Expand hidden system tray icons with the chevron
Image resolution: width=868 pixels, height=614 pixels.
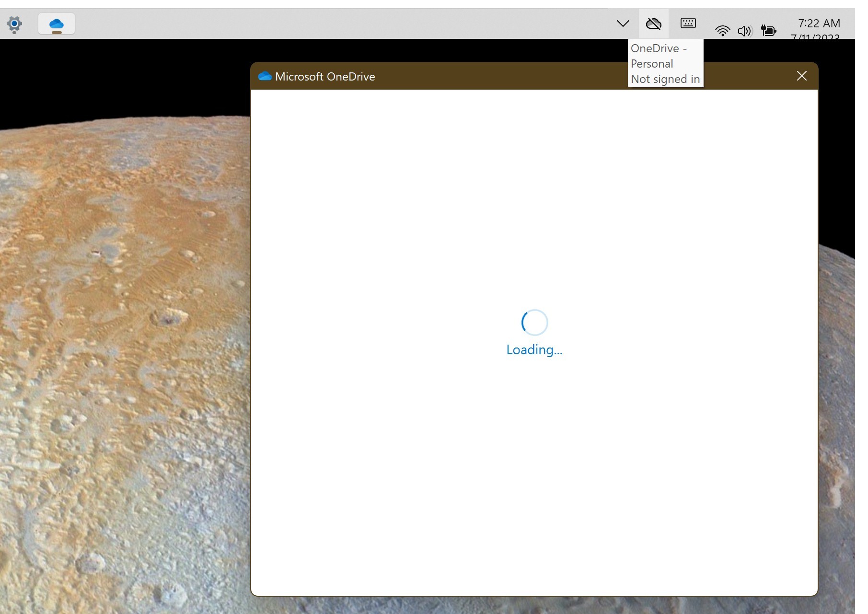click(x=623, y=23)
